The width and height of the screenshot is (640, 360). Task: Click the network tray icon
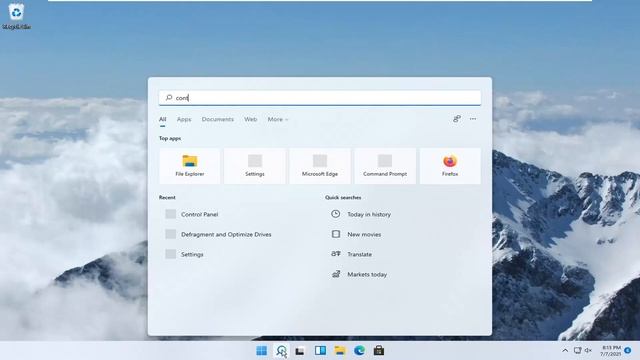(x=577, y=351)
